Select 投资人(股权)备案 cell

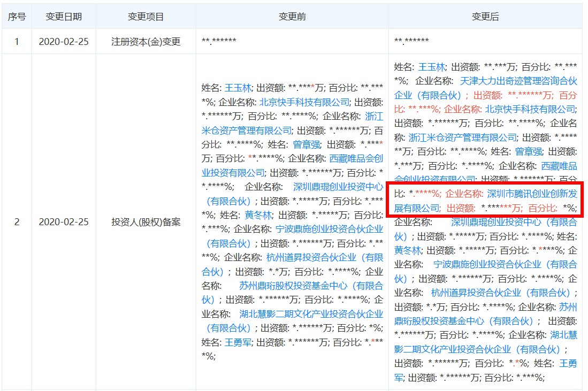pos(146,222)
